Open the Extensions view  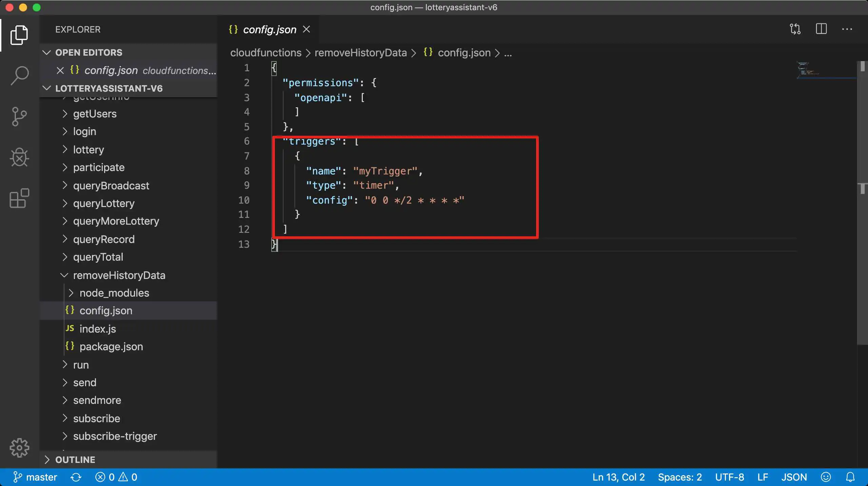click(x=19, y=198)
